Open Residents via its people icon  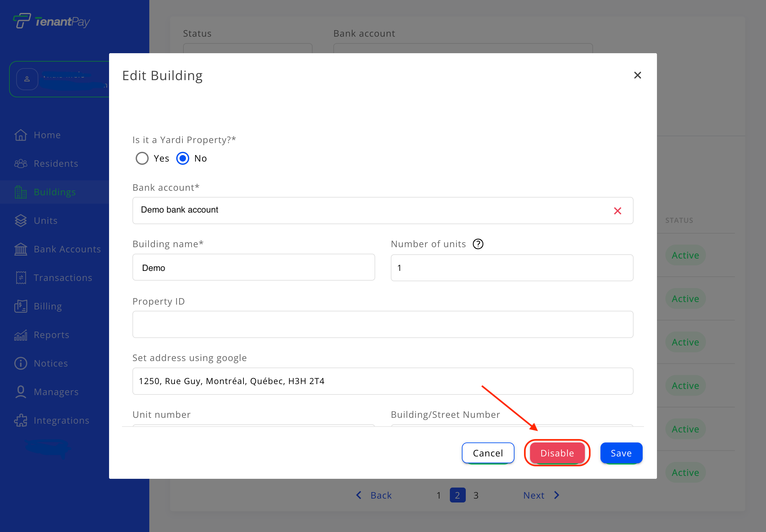click(x=21, y=164)
